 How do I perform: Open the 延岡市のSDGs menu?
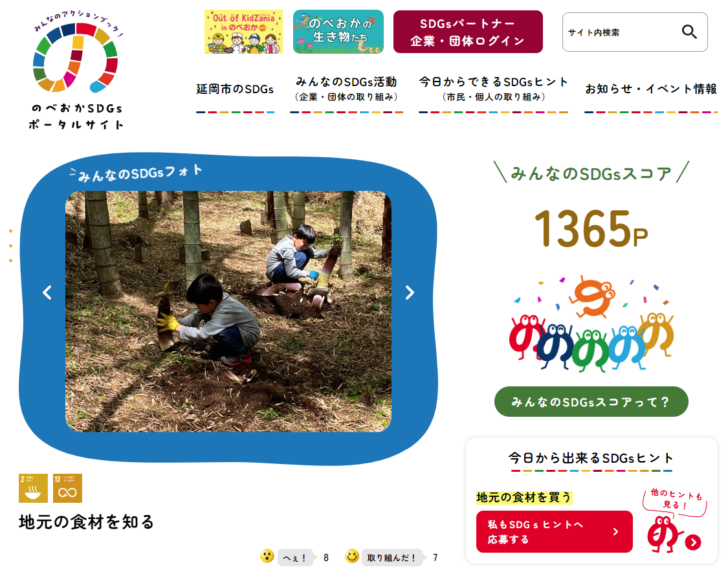pyautogui.click(x=235, y=89)
